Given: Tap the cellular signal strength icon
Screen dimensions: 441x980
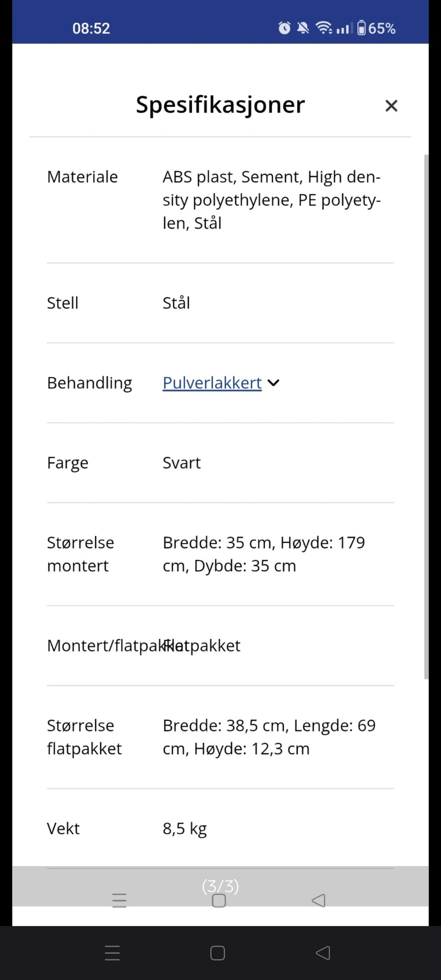Looking at the screenshot, I should point(344,28).
